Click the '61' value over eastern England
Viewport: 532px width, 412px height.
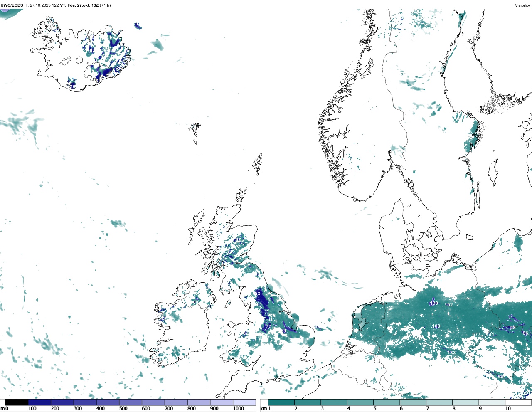tap(283, 331)
